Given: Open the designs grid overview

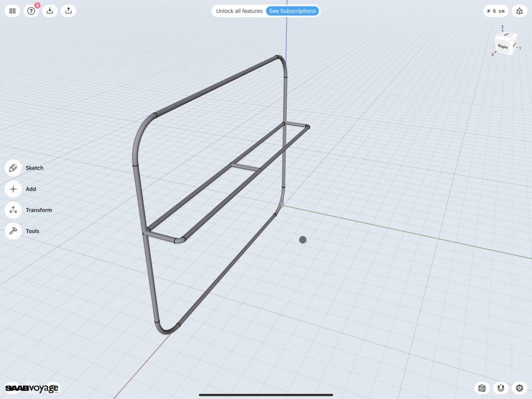Looking at the screenshot, I should click(x=12, y=11).
